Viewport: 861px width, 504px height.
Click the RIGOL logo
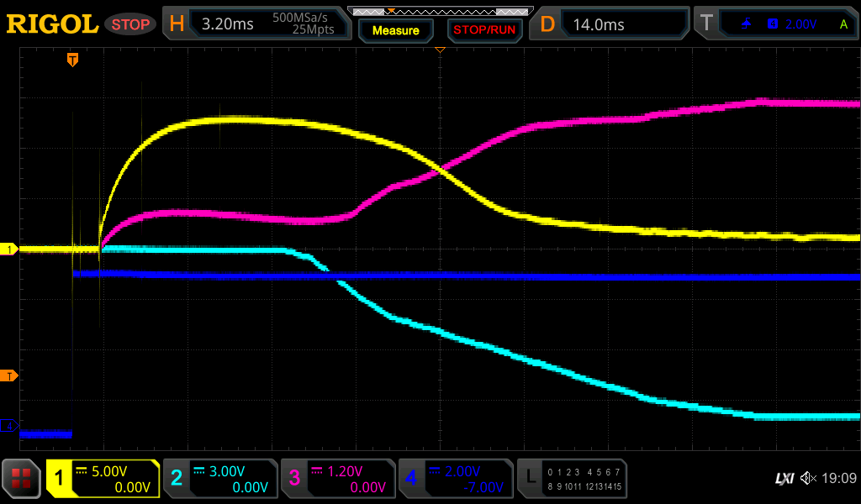[x=51, y=24]
